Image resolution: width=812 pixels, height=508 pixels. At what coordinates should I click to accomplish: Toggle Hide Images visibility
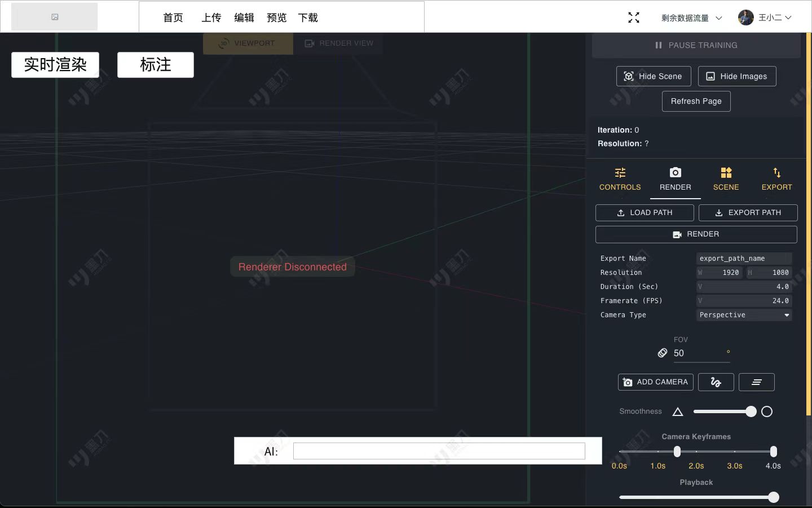coord(736,76)
